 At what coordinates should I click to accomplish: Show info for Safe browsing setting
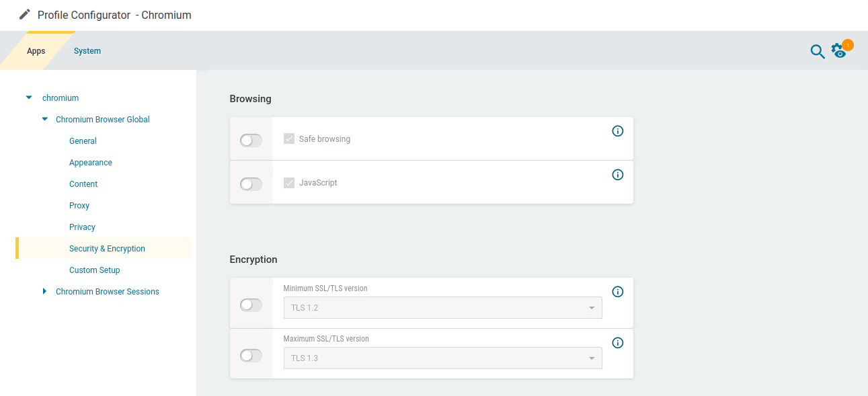(x=618, y=131)
